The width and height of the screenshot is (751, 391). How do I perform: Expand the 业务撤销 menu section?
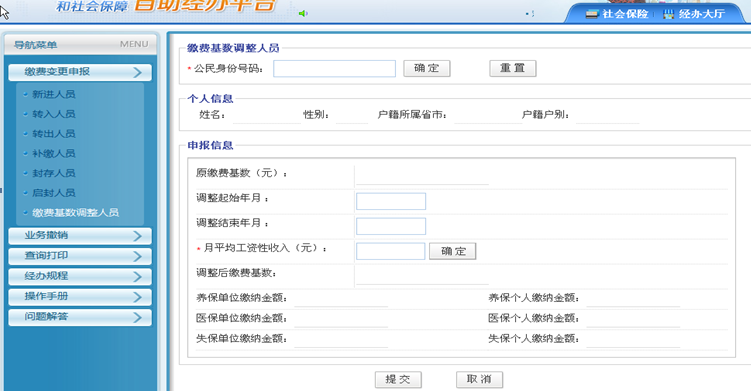(80, 236)
